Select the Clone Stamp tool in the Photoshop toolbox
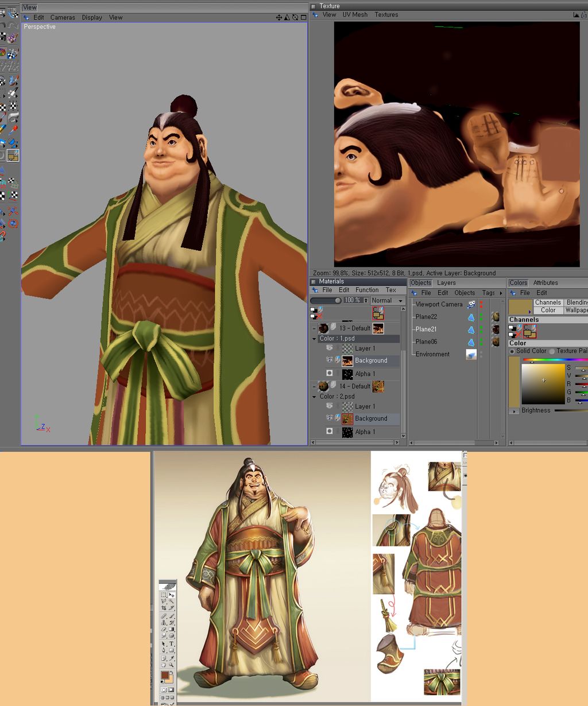Viewport: 588px width, 706px height. point(164,623)
